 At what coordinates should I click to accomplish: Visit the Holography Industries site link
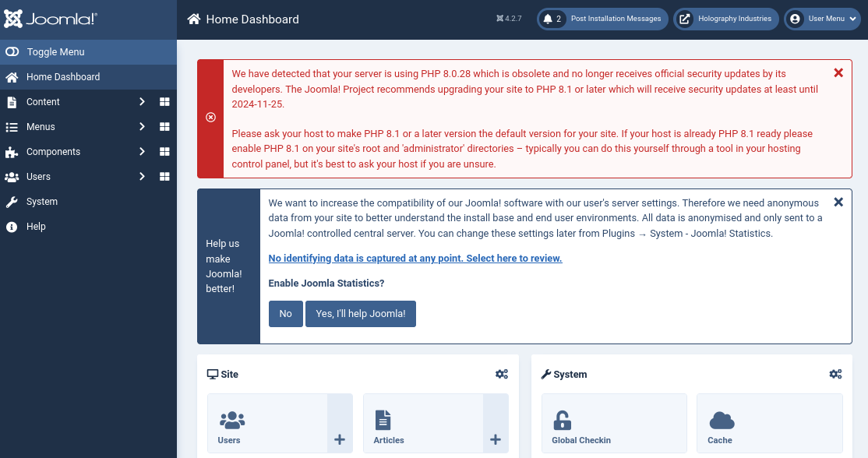[725, 19]
